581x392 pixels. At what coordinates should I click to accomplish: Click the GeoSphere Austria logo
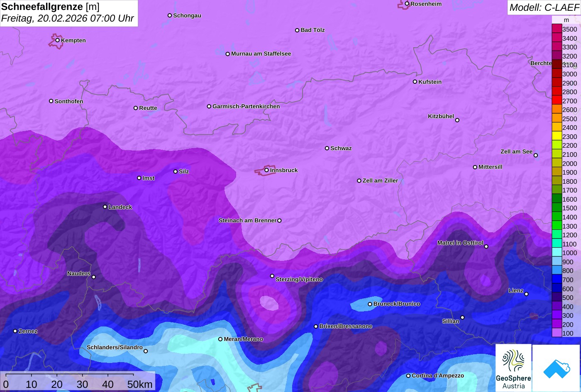[513, 368]
